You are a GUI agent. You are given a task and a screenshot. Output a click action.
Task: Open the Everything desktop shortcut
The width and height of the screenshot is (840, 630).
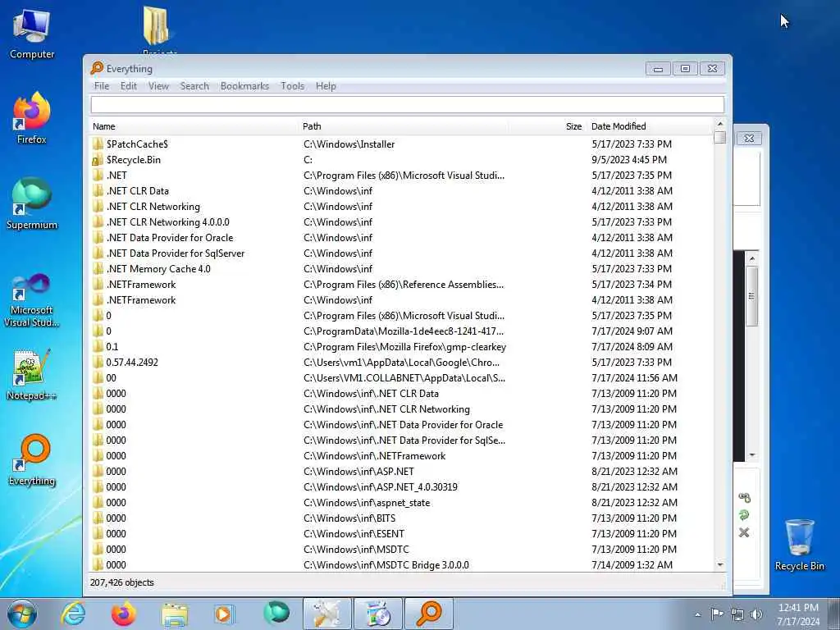(32, 459)
